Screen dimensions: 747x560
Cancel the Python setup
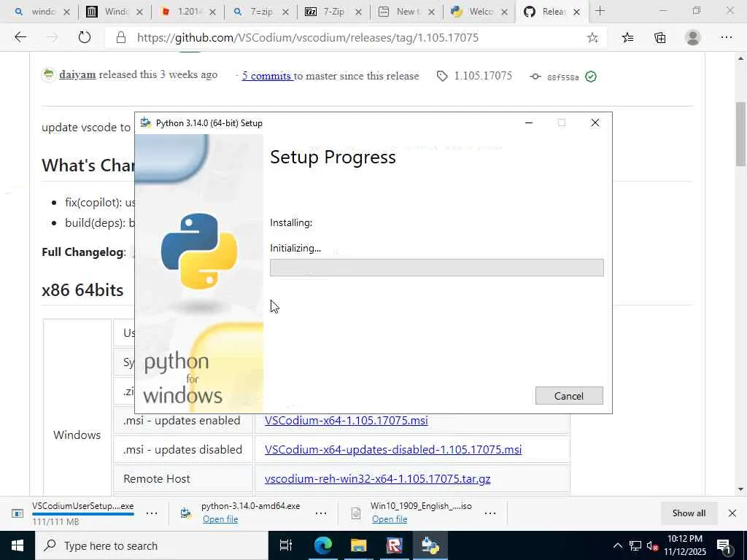pos(569,396)
